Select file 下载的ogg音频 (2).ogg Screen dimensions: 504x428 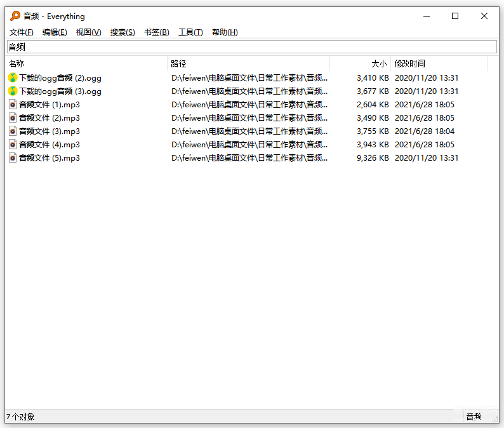click(x=60, y=78)
